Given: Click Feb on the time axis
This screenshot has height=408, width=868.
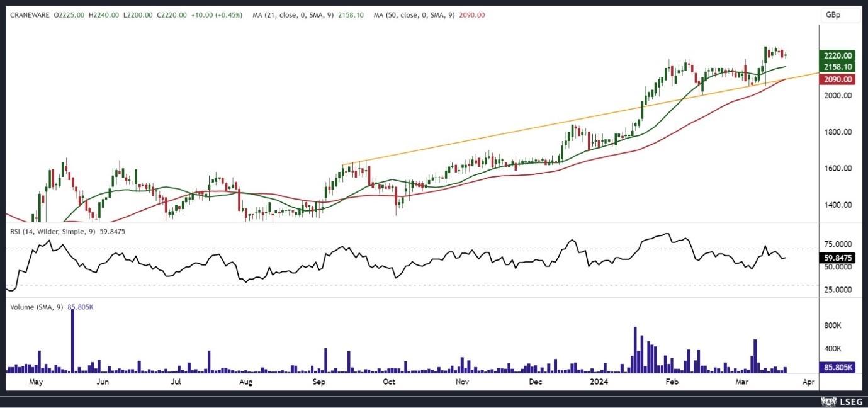Looking at the screenshot, I should tap(672, 382).
